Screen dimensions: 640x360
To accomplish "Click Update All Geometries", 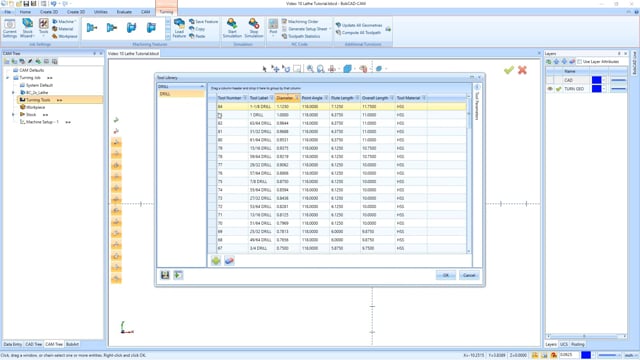I will 359,25.
